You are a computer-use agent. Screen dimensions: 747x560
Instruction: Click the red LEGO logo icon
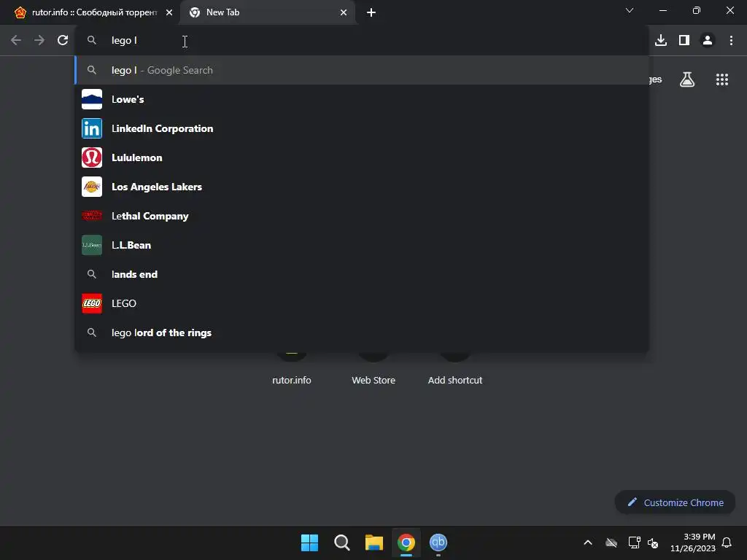pos(91,303)
